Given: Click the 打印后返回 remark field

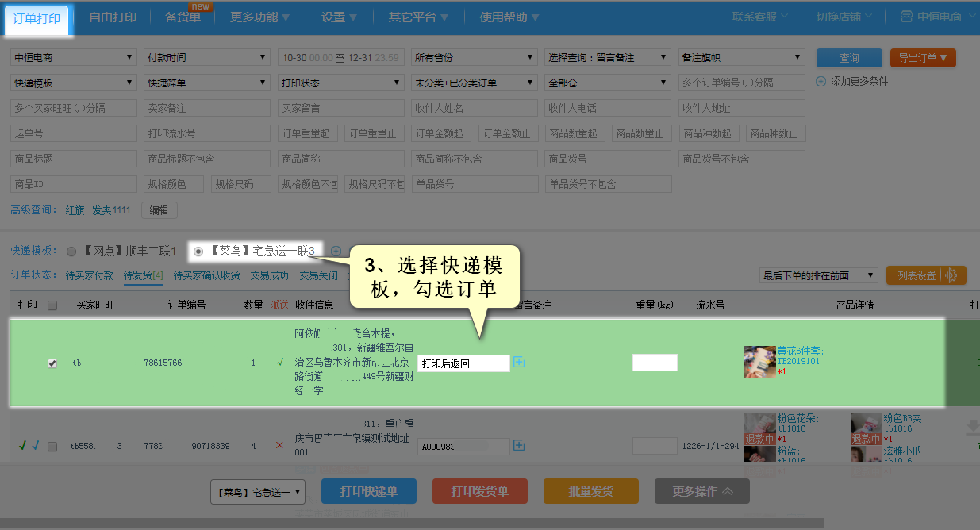Looking at the screenshot, I should click(x=463, y=363).
